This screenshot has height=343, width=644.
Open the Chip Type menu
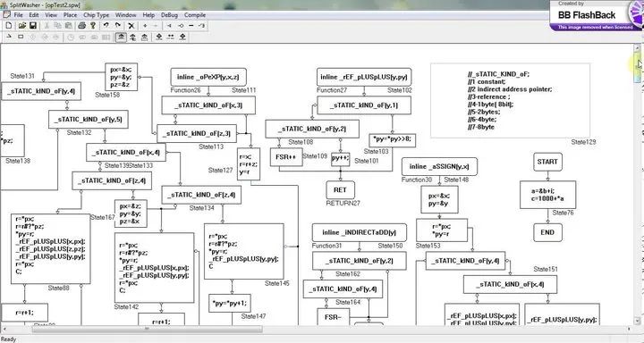pos(96,15)
